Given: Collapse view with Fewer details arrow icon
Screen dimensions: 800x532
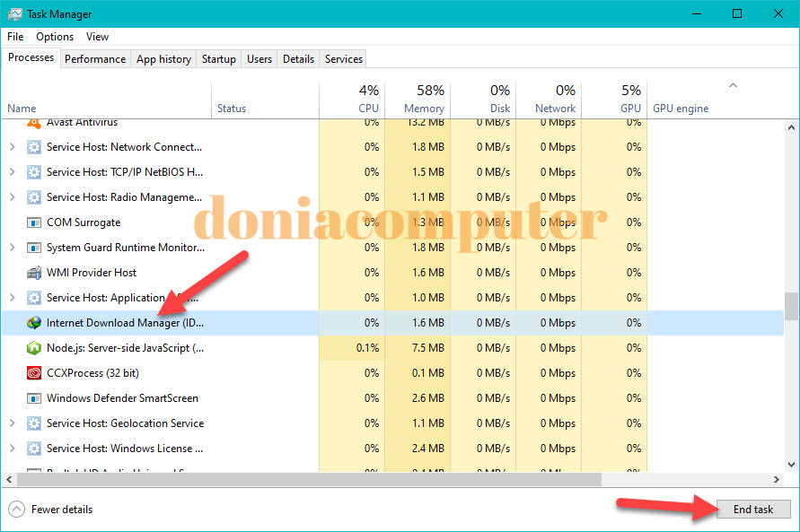Looking at the screenshot, I should click(16, 509).
